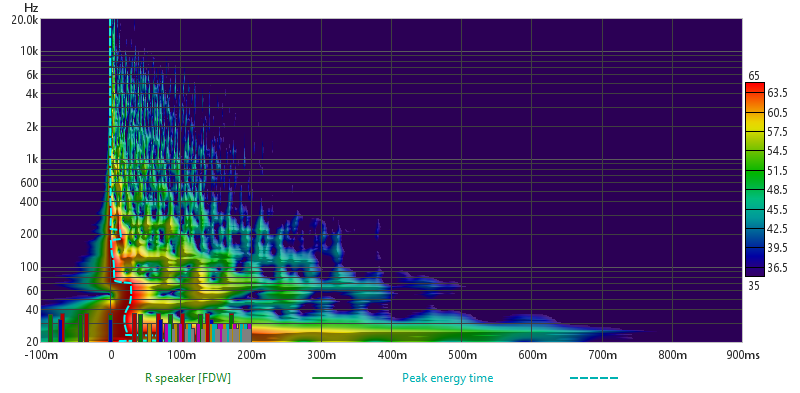Click the green R speaker trace line sample
The width and height of the screenshot is (800, 393).
point(337,378)
